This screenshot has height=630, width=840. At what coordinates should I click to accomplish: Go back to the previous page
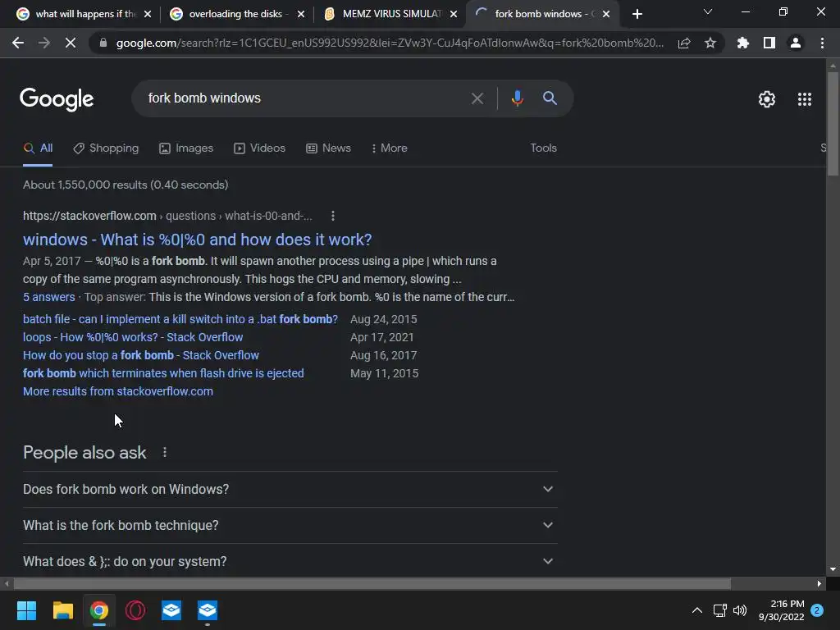coord(18,43)
